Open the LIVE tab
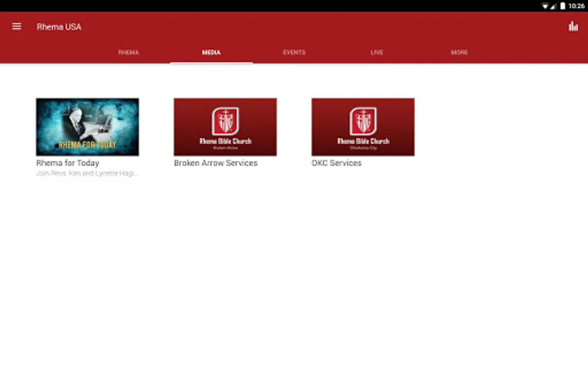Image resolution: width=588 pixels, height=368 pixels. tap(376, 52)
